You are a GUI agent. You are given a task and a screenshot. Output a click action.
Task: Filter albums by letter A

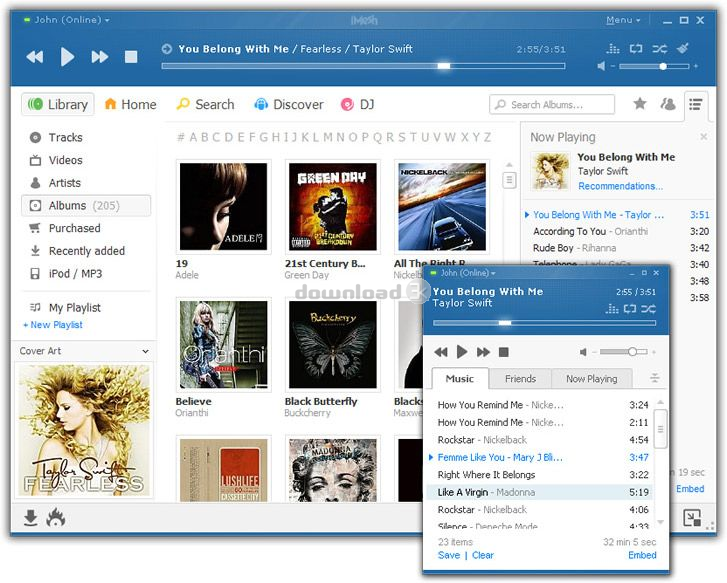click(193, 137)
